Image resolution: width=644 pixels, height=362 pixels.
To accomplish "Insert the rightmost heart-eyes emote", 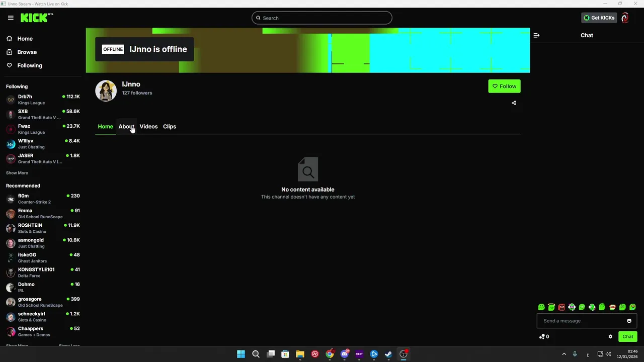I will (x=632, y=307).
